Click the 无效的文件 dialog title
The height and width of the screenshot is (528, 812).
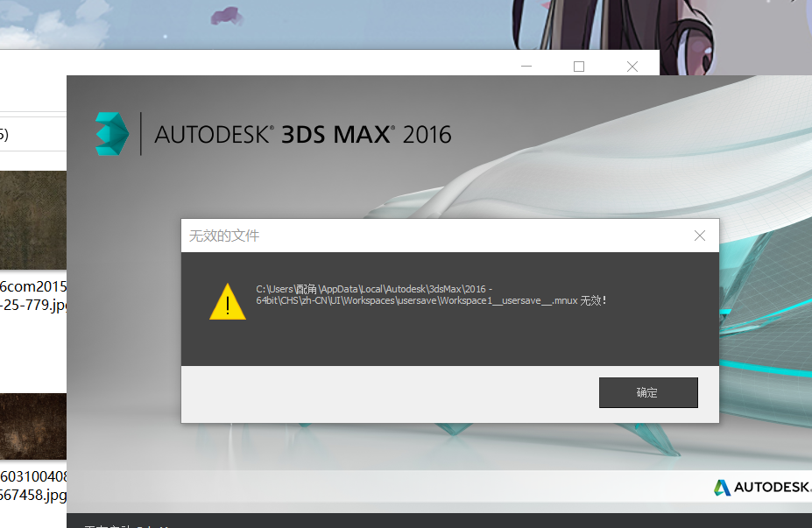click(224, 236)
